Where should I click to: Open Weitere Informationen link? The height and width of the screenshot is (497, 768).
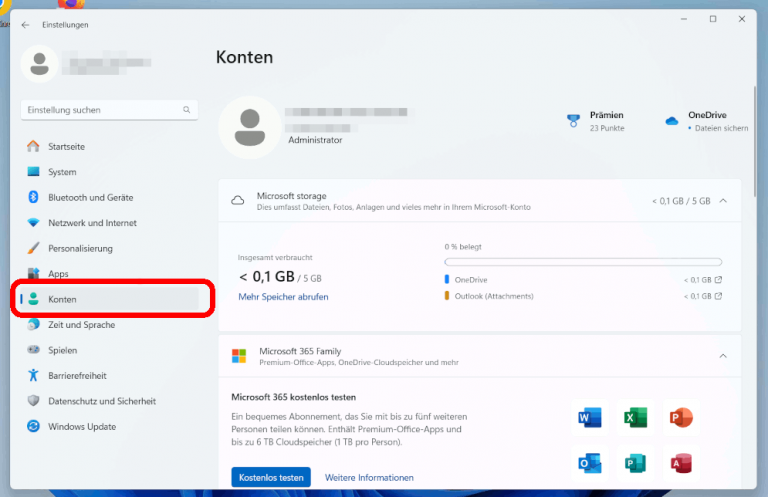(x=369, y=477)
